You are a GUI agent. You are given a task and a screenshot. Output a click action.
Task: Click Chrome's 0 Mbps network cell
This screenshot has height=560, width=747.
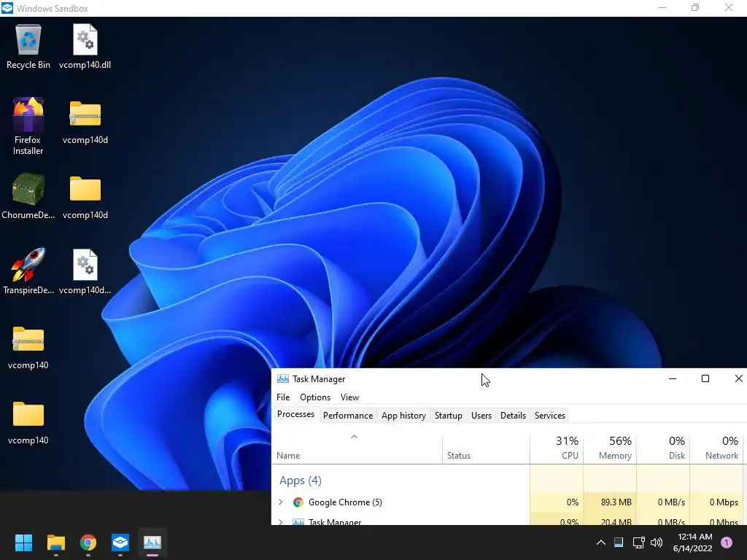point(716,502)
